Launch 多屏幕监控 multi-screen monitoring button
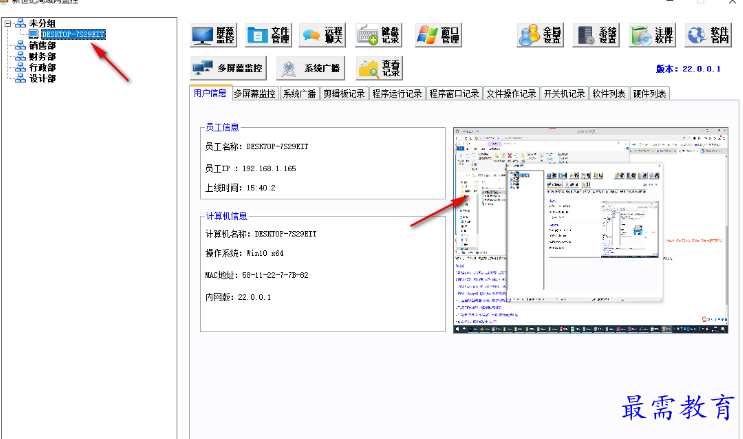The width and height of the screenshot is (743, 439). click(228, 69)
